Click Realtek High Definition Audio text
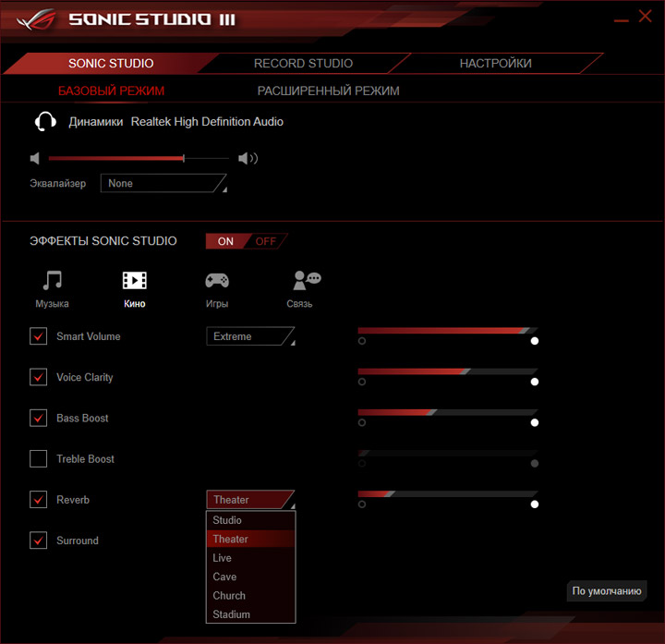The image size is (665, 644). click(207, 122)
